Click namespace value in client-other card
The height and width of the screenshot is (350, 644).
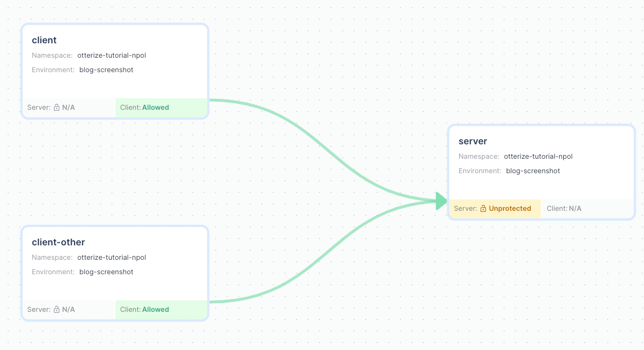pos(112,257)
